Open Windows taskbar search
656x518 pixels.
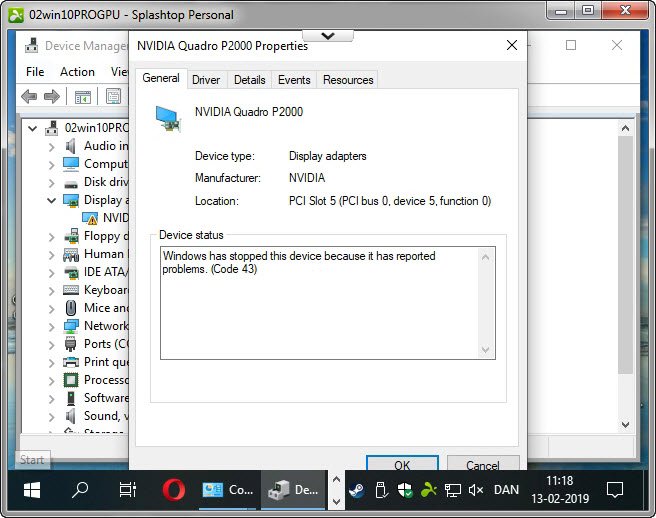[x=80, y=490]
